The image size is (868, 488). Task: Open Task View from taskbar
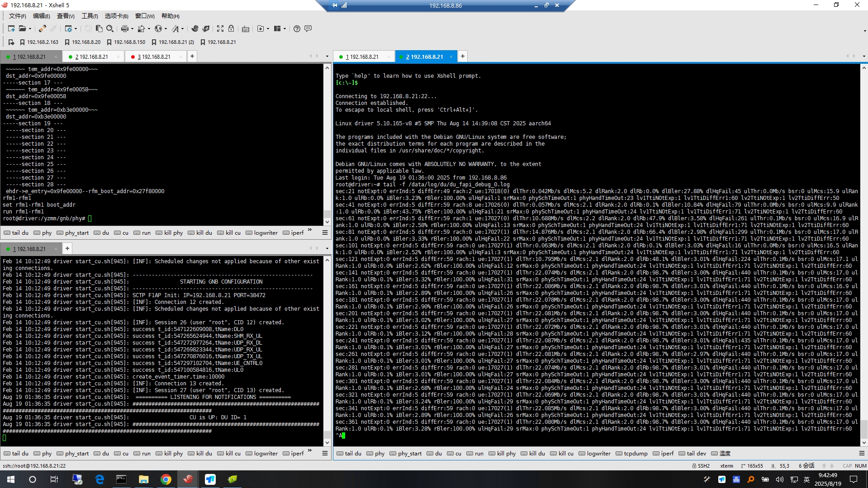point(54,479)
